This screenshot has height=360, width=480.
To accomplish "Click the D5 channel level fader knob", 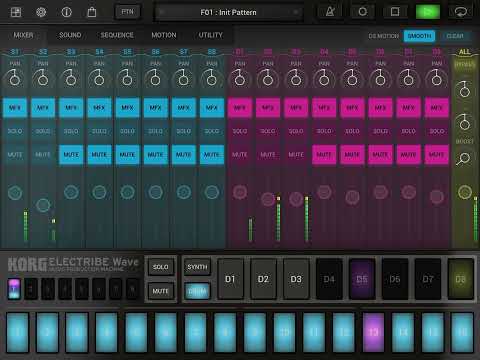I will (352, 197).
